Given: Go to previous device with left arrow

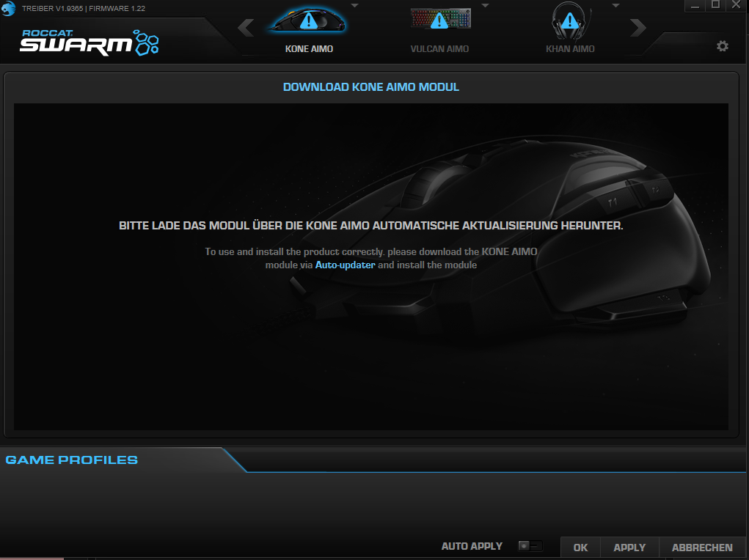Looking at the screenshot, I should [x=246, y=28].
